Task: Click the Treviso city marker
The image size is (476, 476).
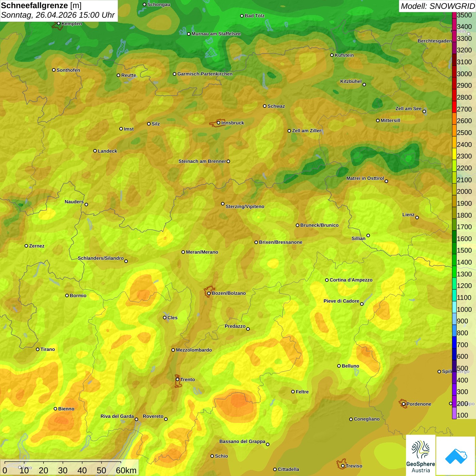Action: 343,466
